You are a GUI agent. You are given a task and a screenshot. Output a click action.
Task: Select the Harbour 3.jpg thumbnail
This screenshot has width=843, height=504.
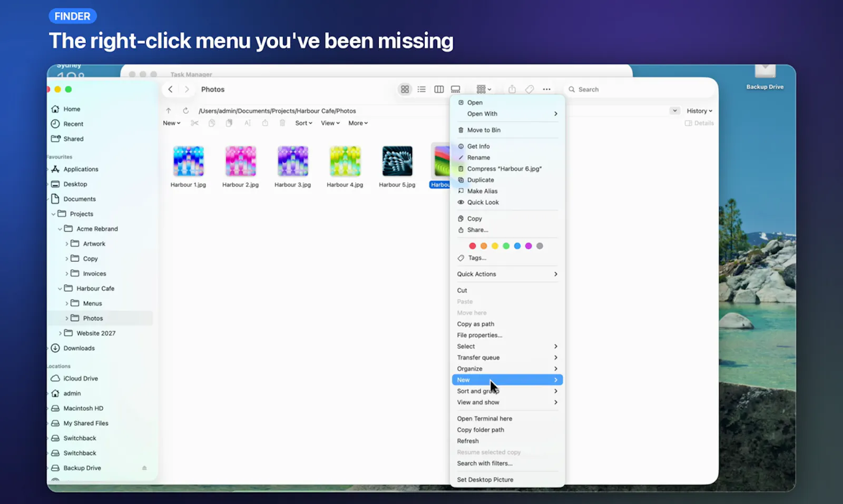click(292, 161)
